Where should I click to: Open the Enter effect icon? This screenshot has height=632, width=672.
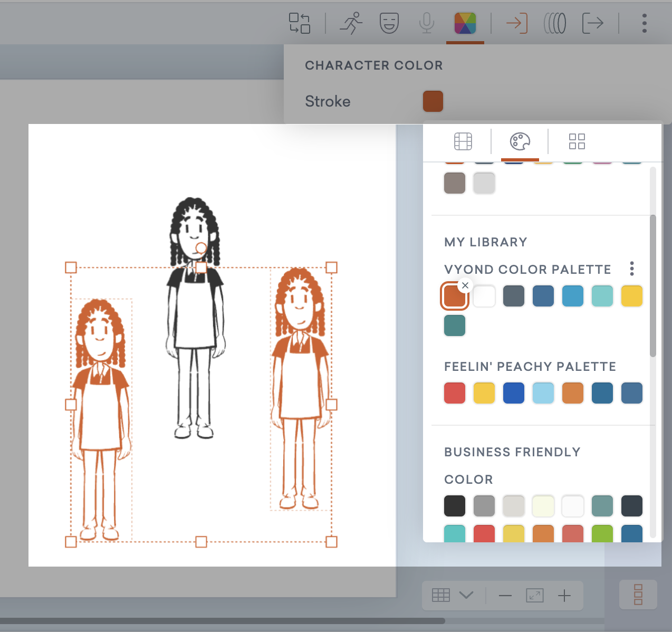pyautogui.click(x=516, y=23)
